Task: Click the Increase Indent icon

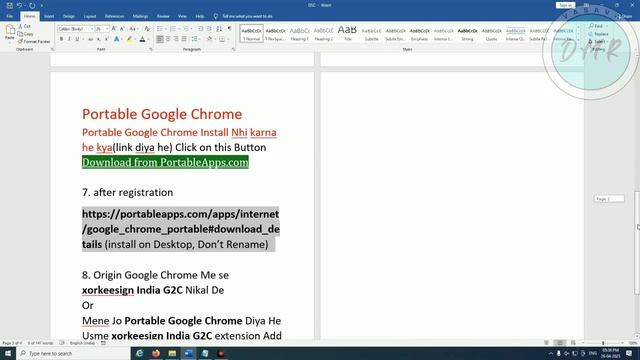Action: [x=209, y=29]
